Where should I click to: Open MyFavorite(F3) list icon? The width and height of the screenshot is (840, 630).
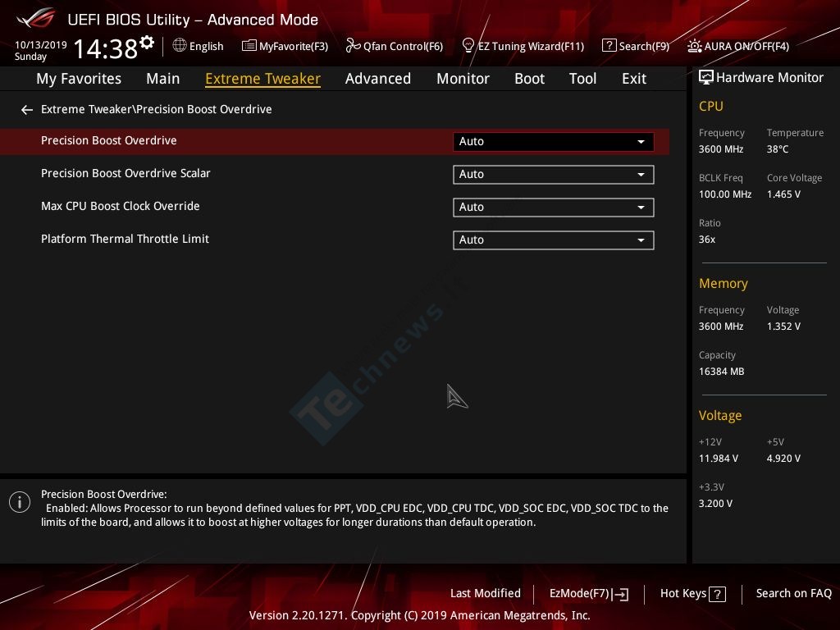coord(249,46)
